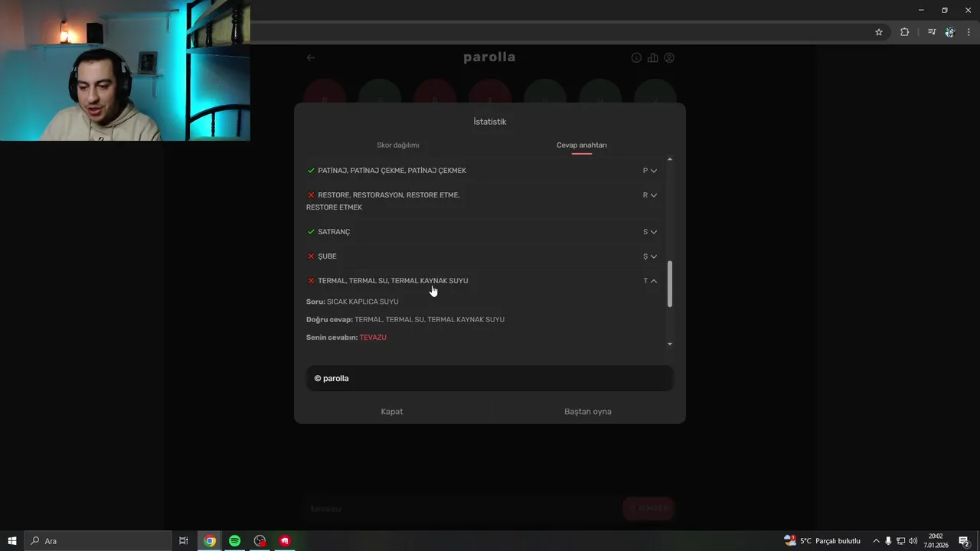980x551 pixels.
Task: Open the red taskbar app after OBS
Action: pyautogui.click(x=285, y=541)
